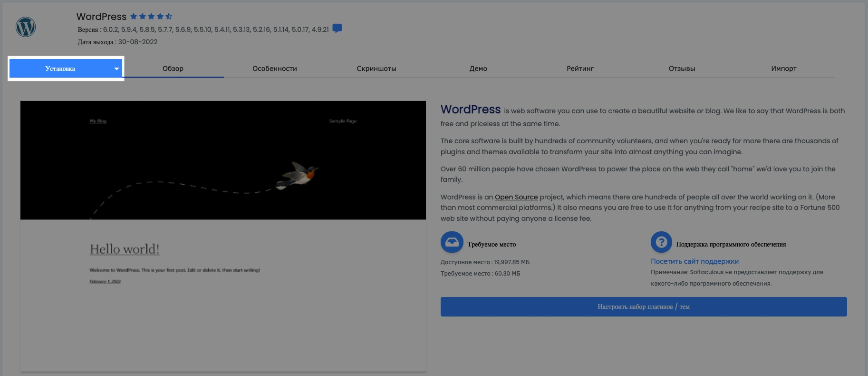The width and height of the screenshot is (868, 376).
Task: Expand the Установка dropdown arrow
Action: 116,69
